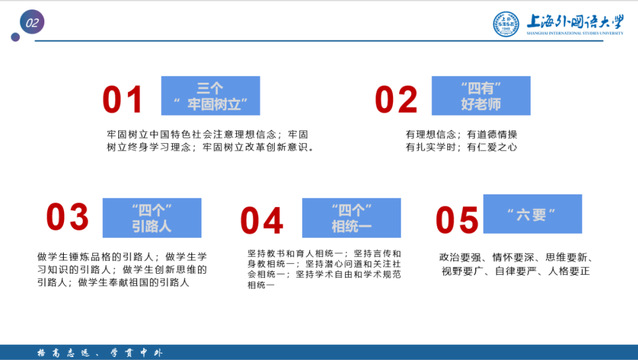Select the red 05 numeral

[x=457, y=220]
